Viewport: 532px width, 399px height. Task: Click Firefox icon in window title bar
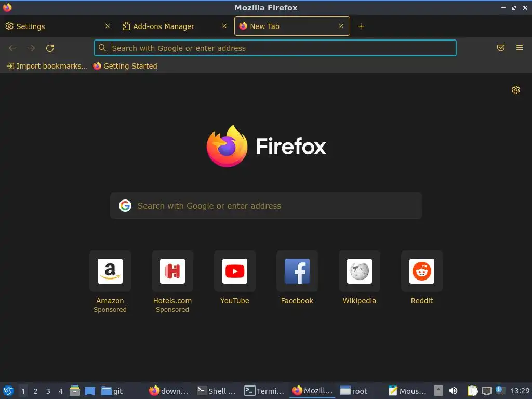pyautogui.click(x=7, y=7)
